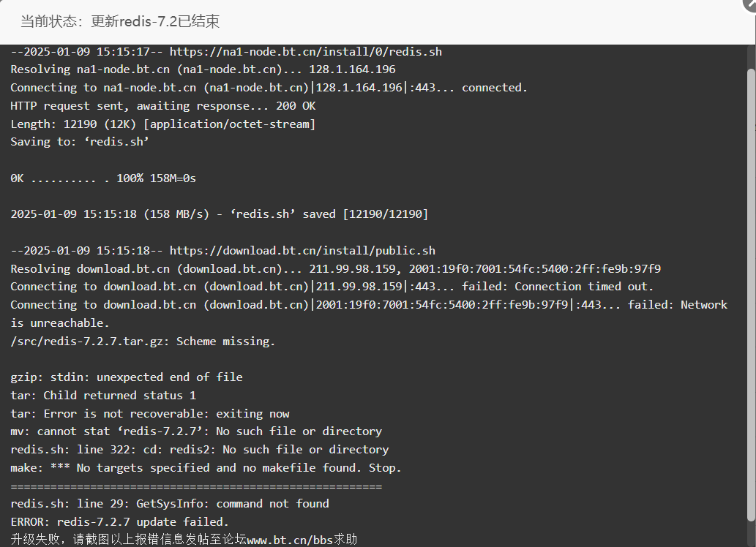Click the 'Connection timed out' failure message
756x547 pixels.
coord(558,286)
